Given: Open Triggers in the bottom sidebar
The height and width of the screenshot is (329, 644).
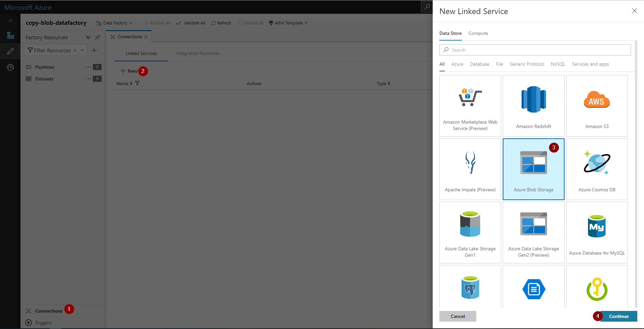Looking at the screenshot, I should pyautogui.click(x=43, y=323).
